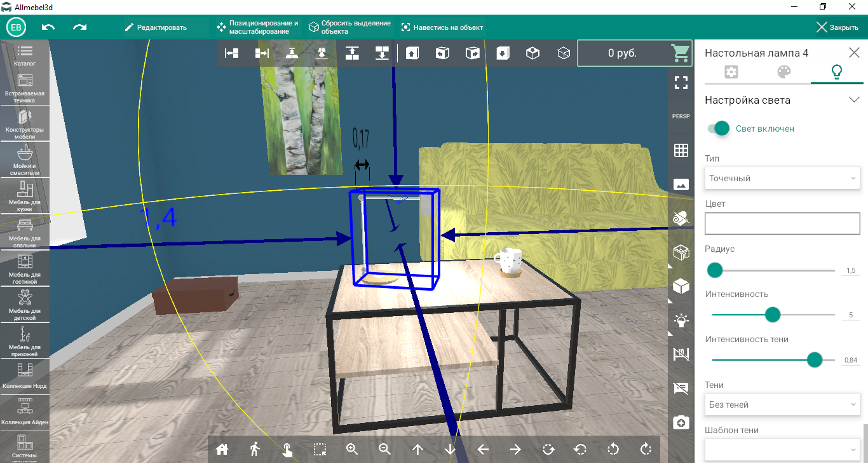The width and height of the screenshot is (868, 463).
Task: Click Навестись на объект button
Action: [x=442, y=27]
